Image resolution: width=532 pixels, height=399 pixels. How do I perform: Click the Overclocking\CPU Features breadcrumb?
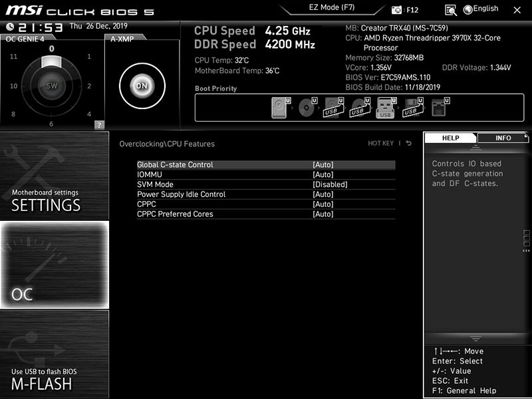(x=167, y=144)
